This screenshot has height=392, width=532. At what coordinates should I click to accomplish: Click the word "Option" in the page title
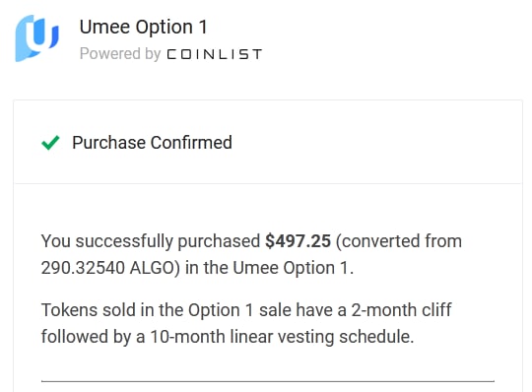point(165,28)
